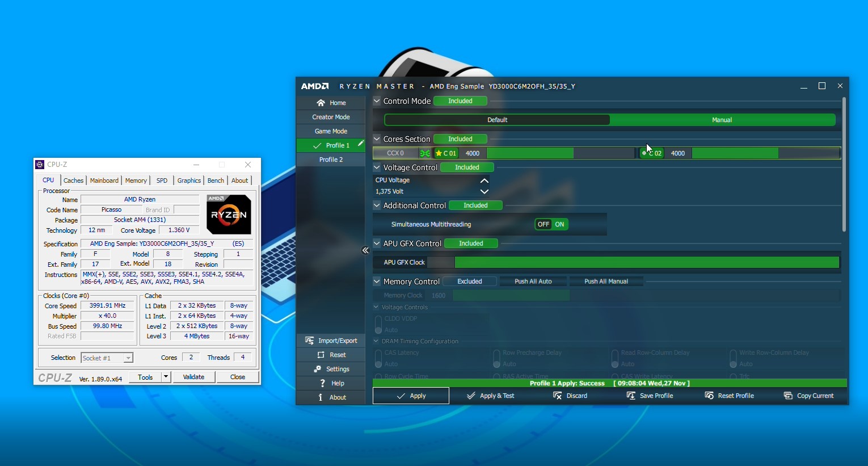Viewport: 868px width, 466px height.
Task: Select Default control mode
Action: coord(497,120)
